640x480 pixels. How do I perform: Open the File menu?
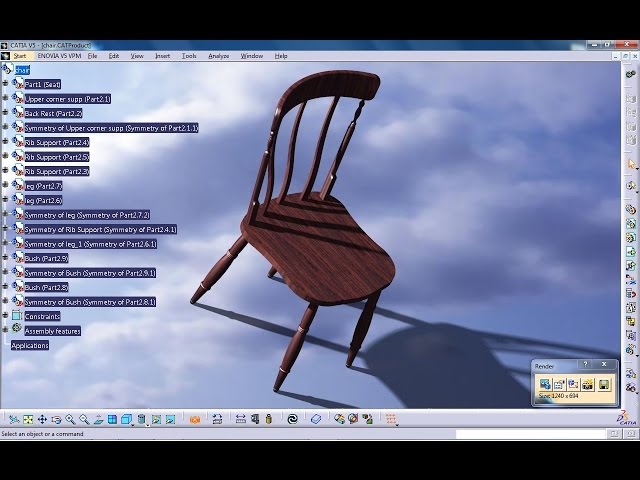click(x=92, y=56)
